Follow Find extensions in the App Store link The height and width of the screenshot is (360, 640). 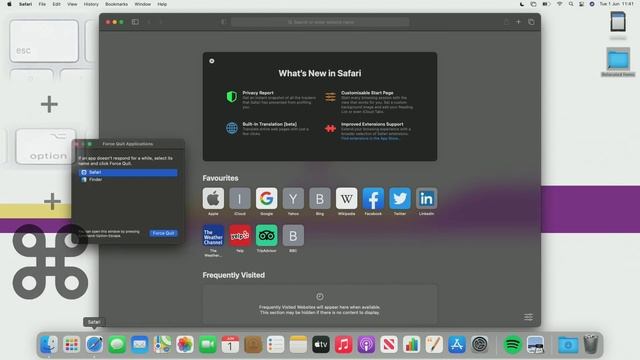click(x=370, y=138)
